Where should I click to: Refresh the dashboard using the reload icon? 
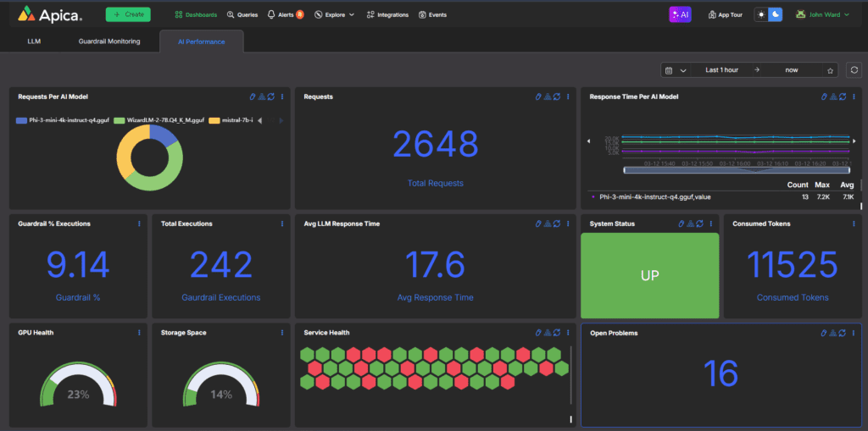point(853,70)
